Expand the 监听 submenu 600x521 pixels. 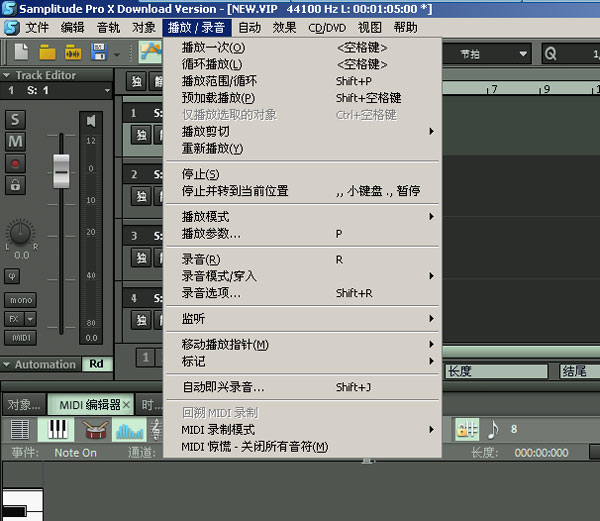coord(302,319)
